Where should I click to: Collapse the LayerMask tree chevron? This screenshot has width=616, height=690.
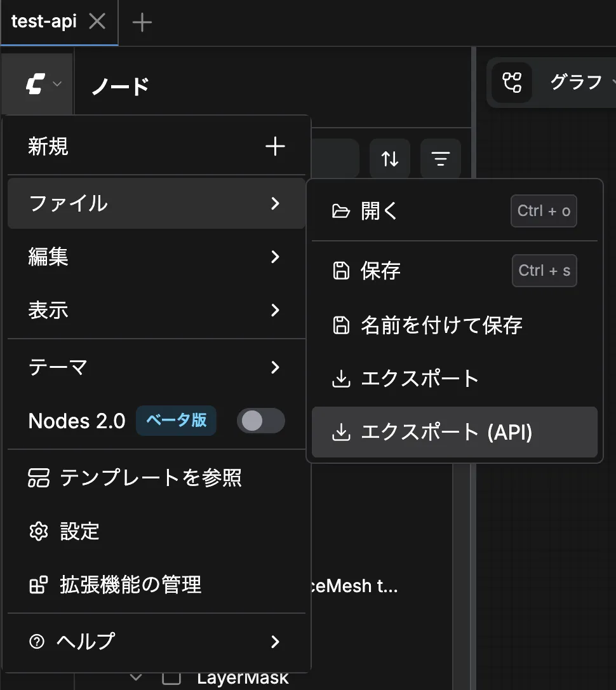click(x=137, y=678)
